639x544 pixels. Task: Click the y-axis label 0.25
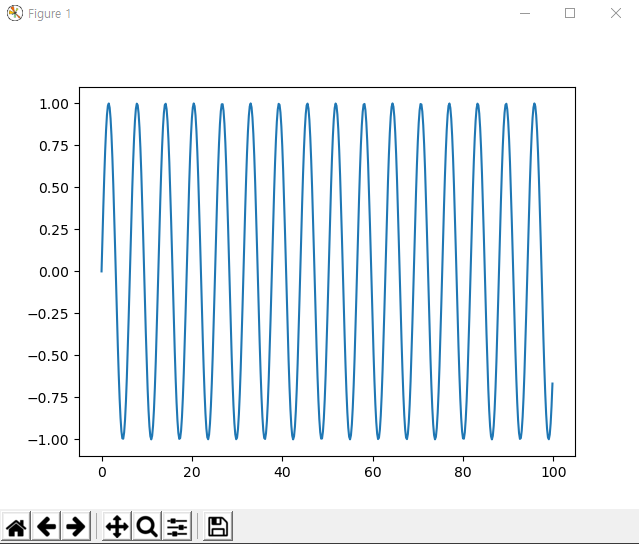[x=54, y=230]
